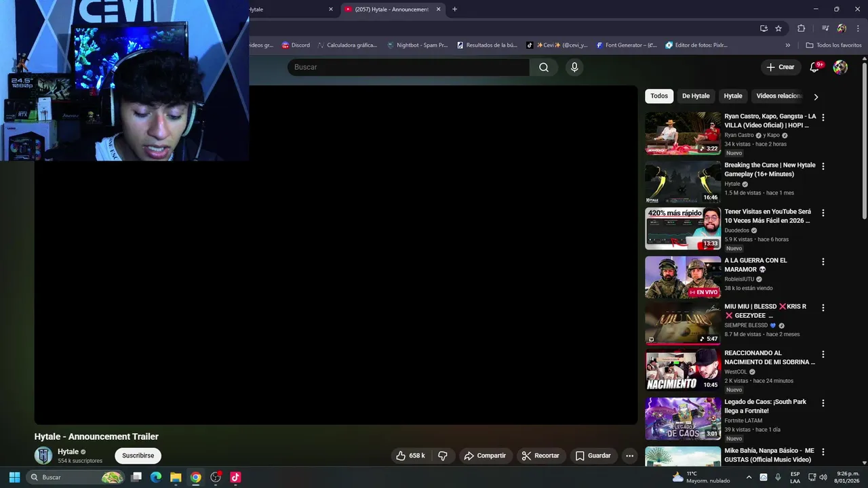868x488 pixels.
Task: Open options for REACCIONANDO AL NACIMIENTO video
Action: 823,354
